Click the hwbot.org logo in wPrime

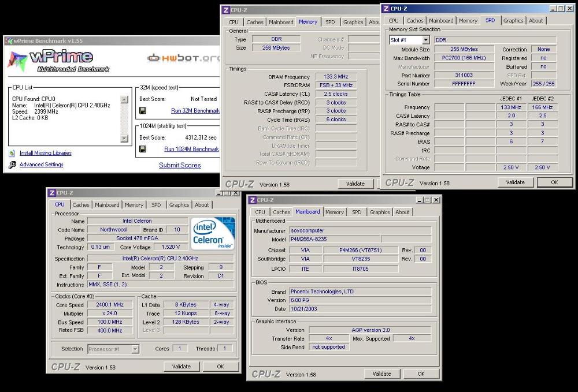[x=183, y=58]
